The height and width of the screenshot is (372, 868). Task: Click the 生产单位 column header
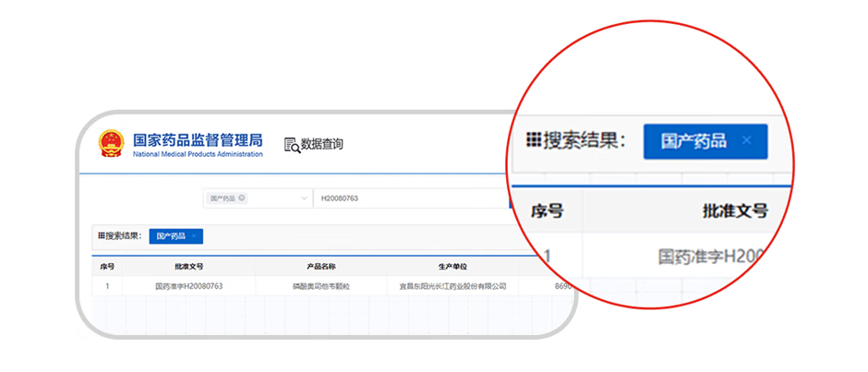[452, 267]
